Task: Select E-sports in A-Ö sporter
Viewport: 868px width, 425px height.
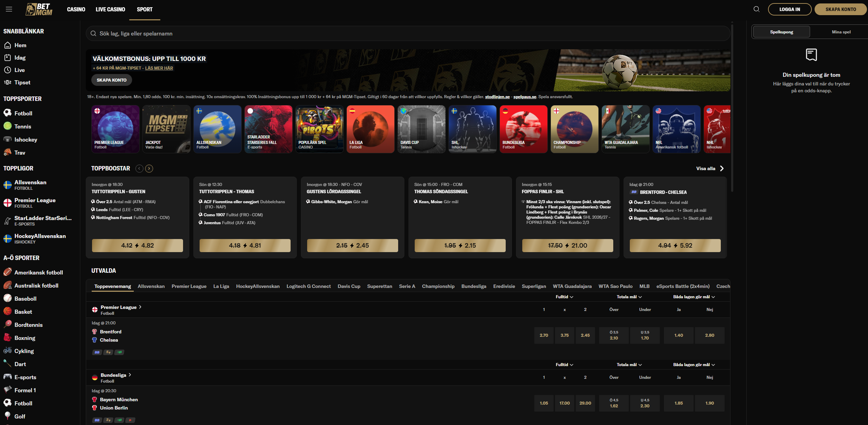Action: (25, 377)
